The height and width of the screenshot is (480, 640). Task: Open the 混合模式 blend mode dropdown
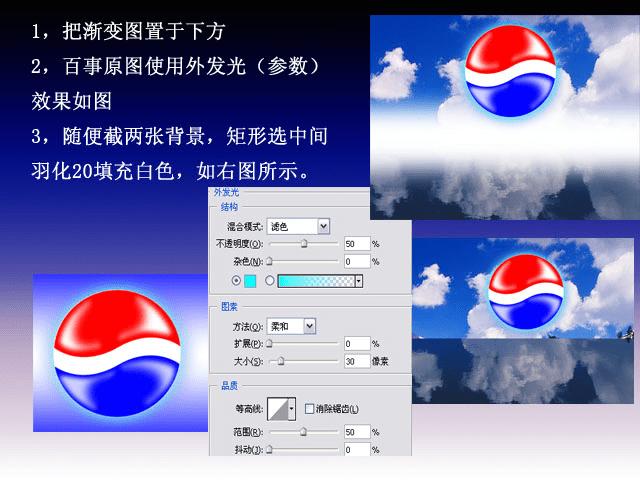pos(298,227)
